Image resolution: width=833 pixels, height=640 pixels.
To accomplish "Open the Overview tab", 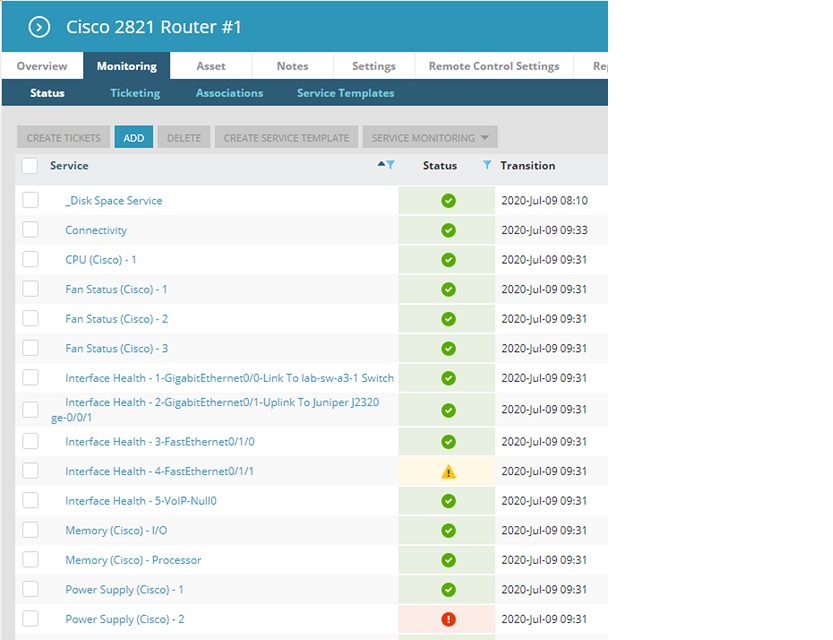I will pyautogui.click(x=42, y=66).
